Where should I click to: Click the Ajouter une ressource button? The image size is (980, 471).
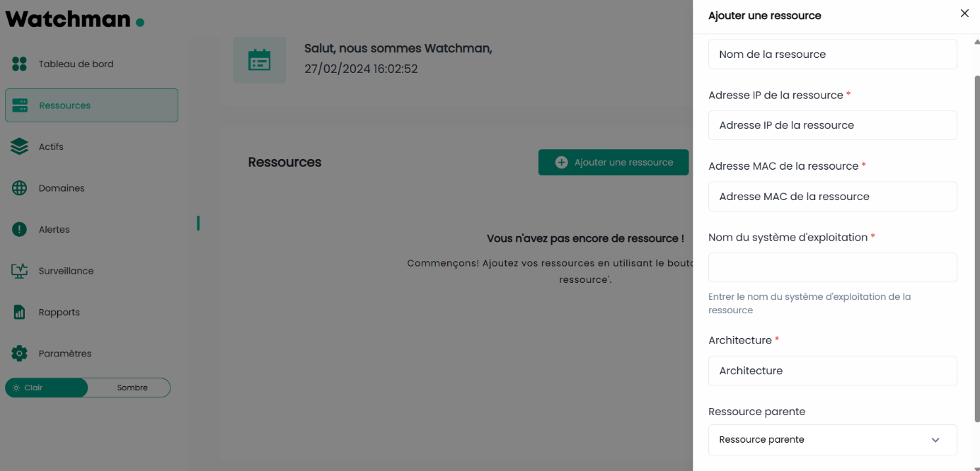(613, 162)
